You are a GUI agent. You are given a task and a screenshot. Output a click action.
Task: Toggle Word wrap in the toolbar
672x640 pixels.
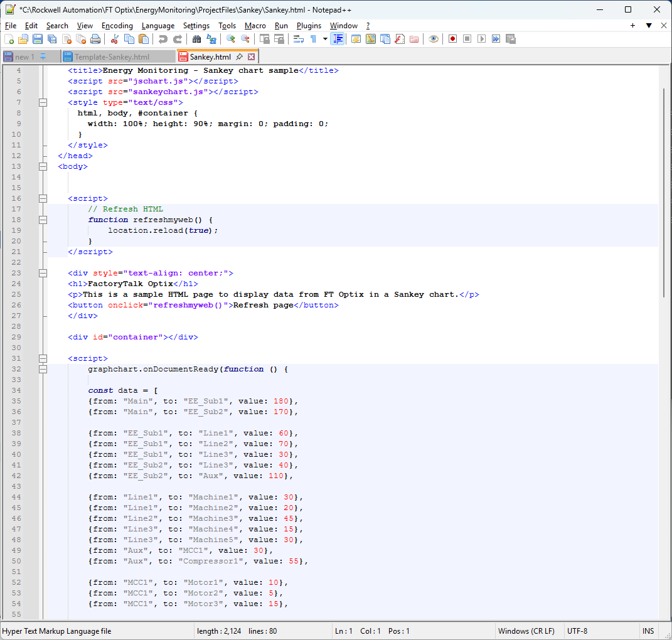(299, 39)
